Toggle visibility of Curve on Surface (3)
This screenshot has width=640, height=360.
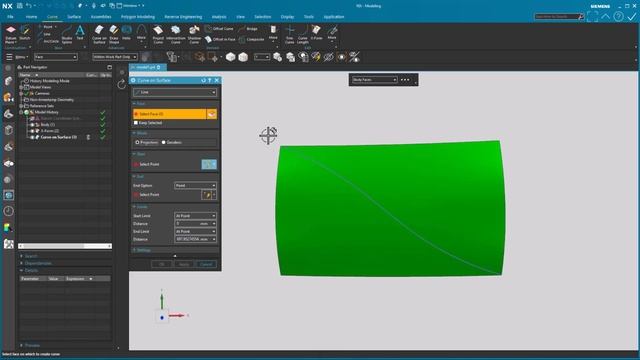[x=32, y=138]
